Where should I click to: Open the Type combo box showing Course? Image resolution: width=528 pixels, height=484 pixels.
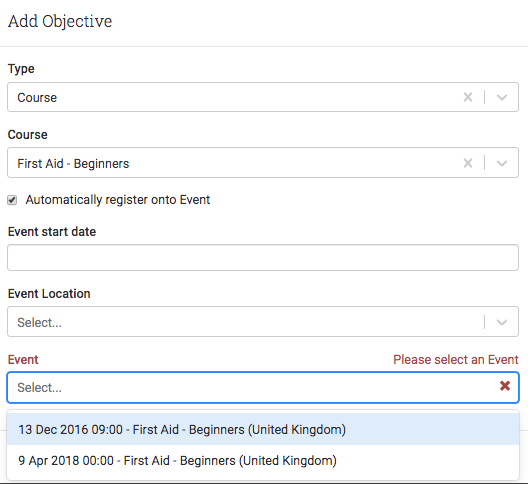[x=263, y=97]
